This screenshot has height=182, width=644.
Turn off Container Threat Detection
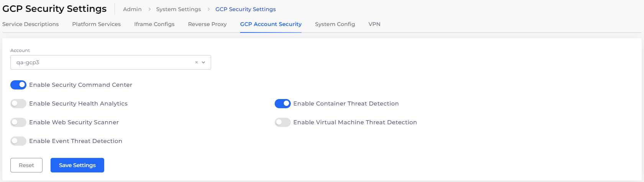pyautogui.click(x=283, y=104)
